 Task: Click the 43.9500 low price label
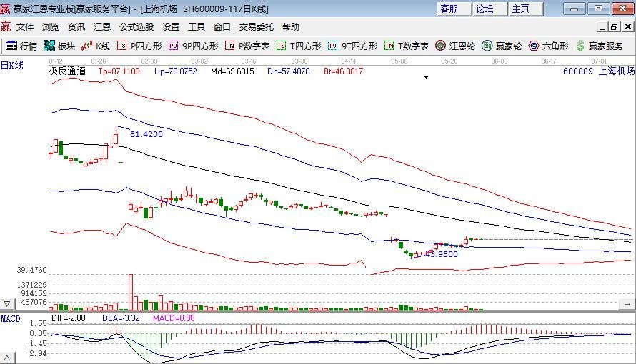click(442, 254)
